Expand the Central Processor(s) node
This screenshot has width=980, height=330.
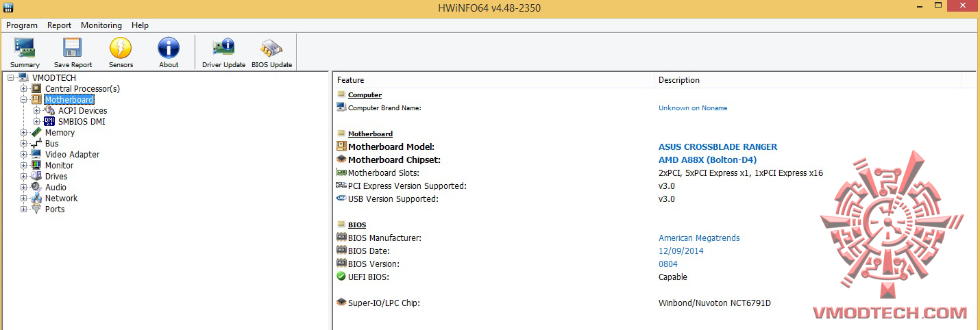pyautogui.click(x=24, y=88)
